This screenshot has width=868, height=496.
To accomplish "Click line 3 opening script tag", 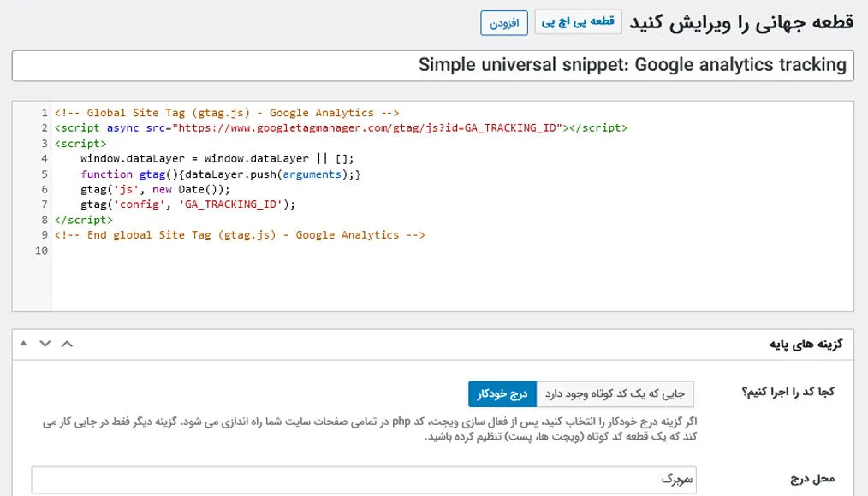I will (80, 143).
